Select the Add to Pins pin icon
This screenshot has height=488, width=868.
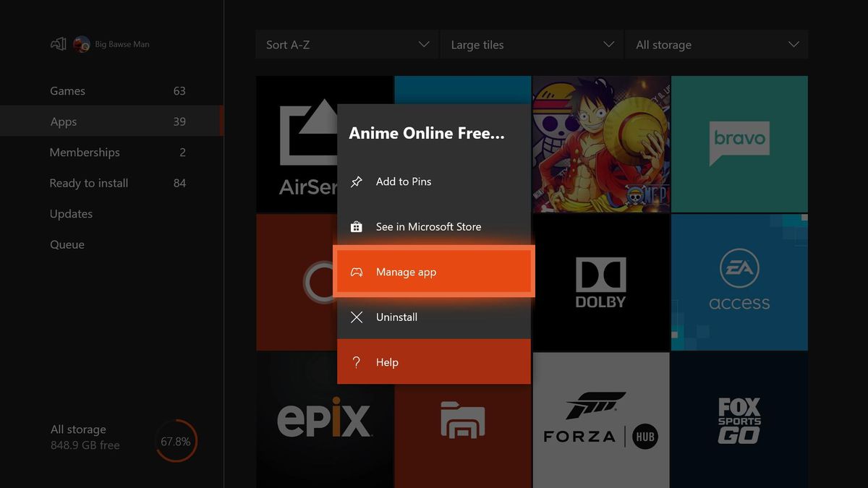pos(356,181)
